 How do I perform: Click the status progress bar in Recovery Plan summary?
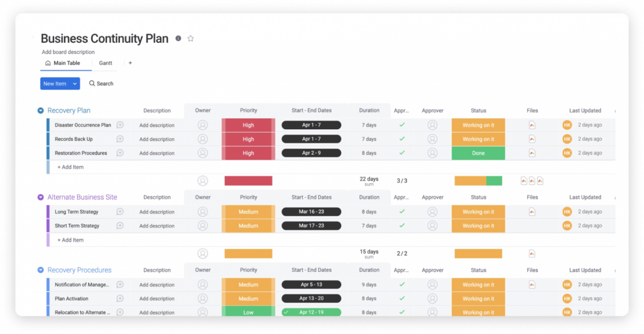pyautogui.click(x=478, y=180)
